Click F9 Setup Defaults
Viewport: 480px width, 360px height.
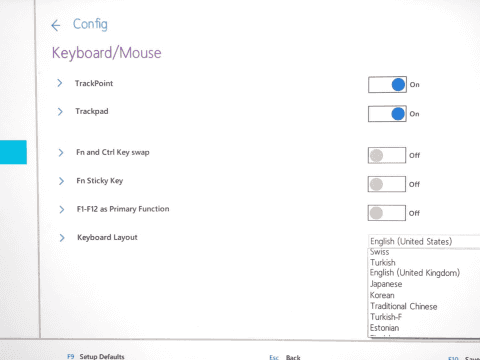[x=96, y=356]
